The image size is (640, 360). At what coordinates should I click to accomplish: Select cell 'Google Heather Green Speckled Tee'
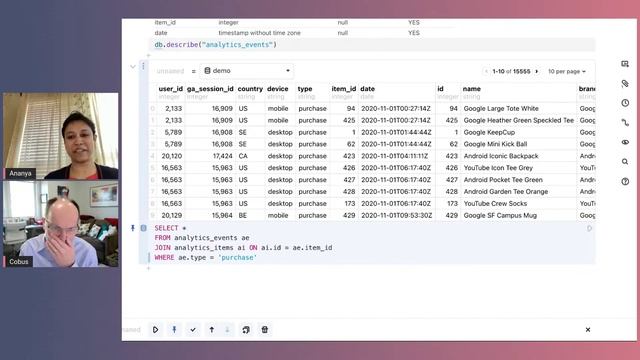pos(519,120)
